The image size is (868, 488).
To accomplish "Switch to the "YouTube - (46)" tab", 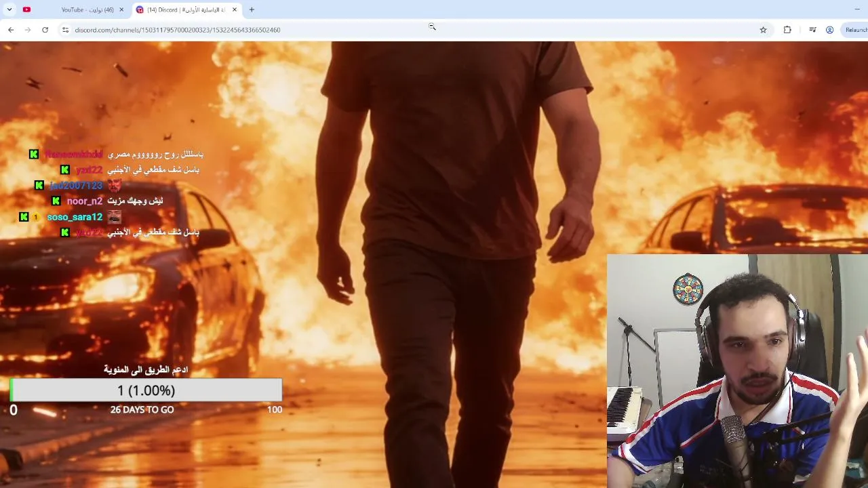I will point(87,9).
